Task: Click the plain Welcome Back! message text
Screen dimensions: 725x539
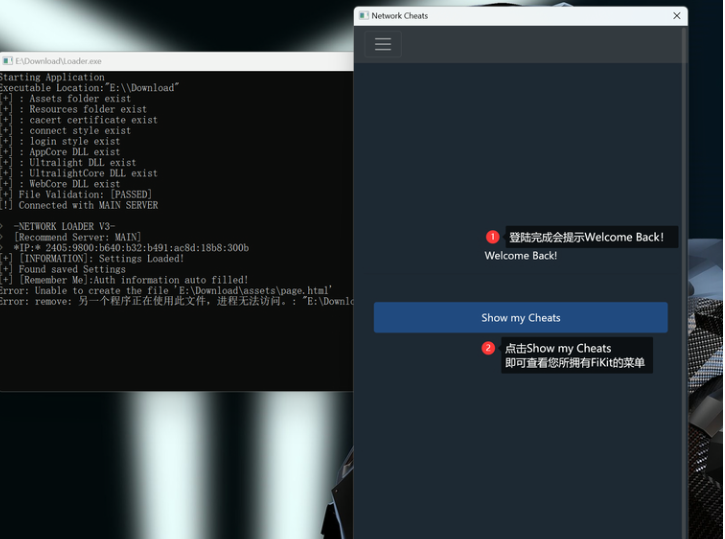Action: pyautogui.click(x=520, y=256)
